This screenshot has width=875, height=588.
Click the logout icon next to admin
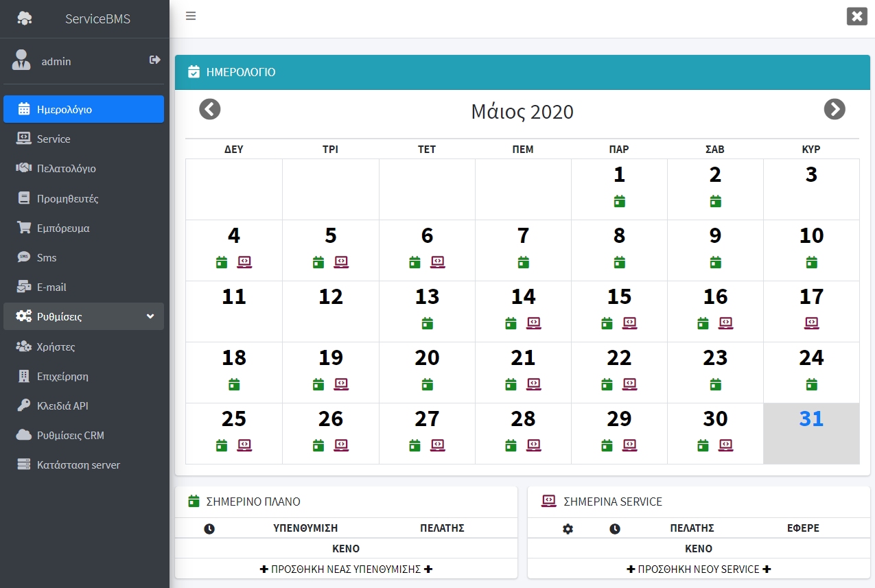(154, 60)
